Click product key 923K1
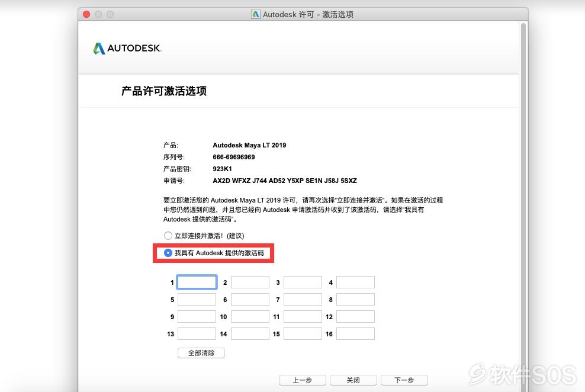The image size is (585, 392). coord(223,169)
